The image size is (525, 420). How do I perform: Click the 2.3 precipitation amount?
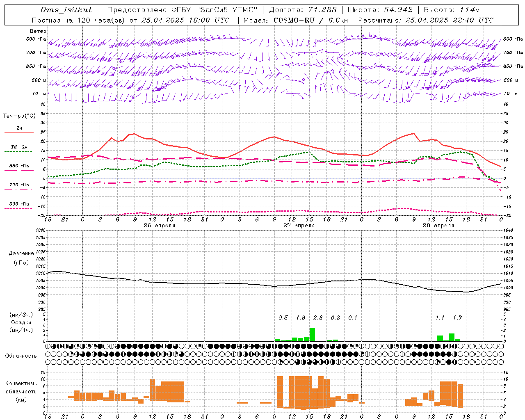pos(318,317)
